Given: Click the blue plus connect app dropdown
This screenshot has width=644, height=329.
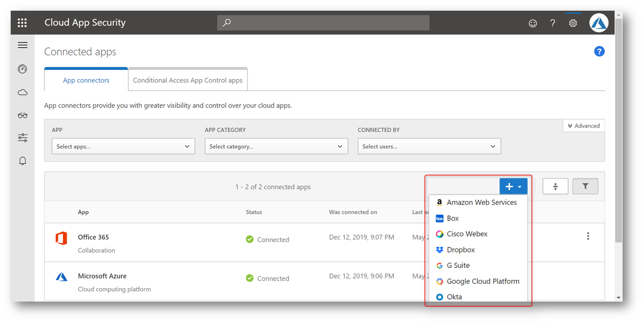Looking at the screenshot, I should point(513,186).
